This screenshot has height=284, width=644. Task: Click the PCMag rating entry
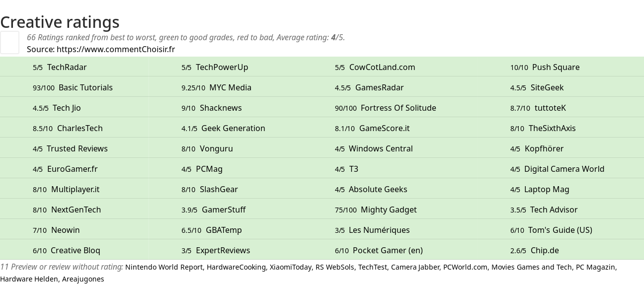(209, 169)
